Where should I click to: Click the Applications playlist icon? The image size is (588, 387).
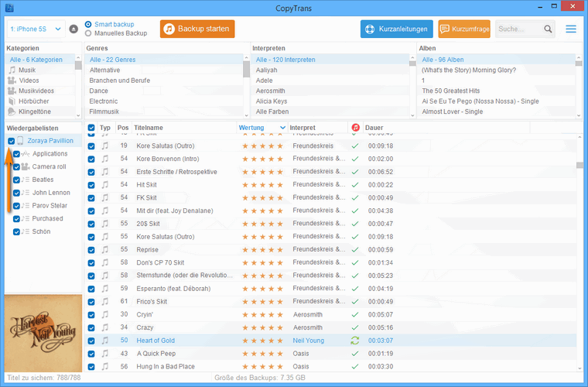(x=26, y=154)
